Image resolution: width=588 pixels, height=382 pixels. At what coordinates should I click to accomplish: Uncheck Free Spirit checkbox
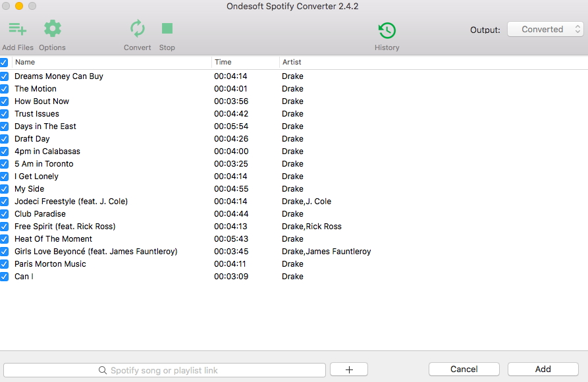click(4, 227)
